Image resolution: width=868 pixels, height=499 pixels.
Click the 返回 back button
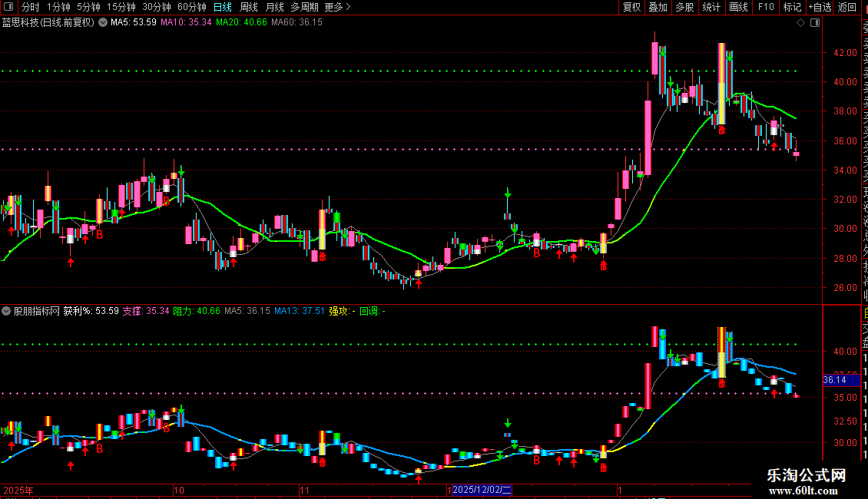point(847,7)
